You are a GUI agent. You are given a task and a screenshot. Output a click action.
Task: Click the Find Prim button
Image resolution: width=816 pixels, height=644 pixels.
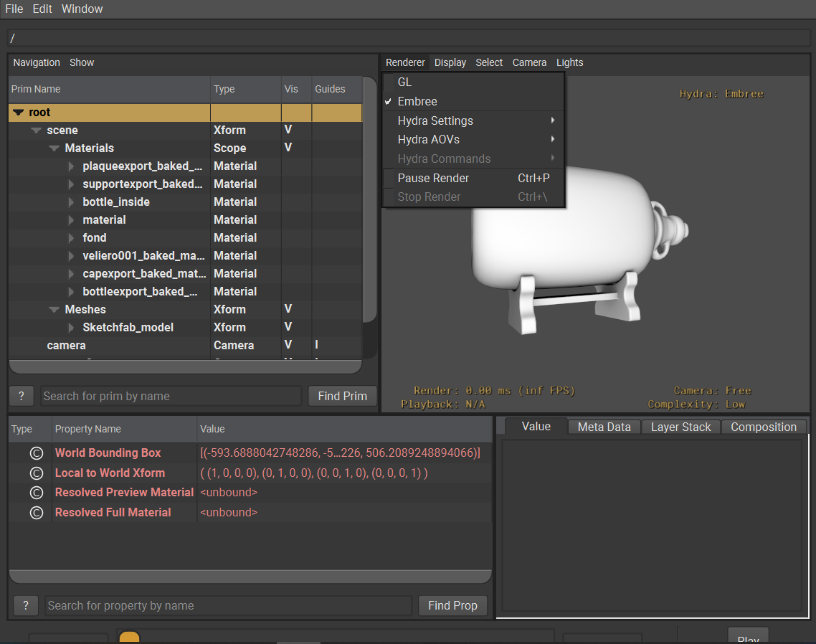(x=342, y=395)
